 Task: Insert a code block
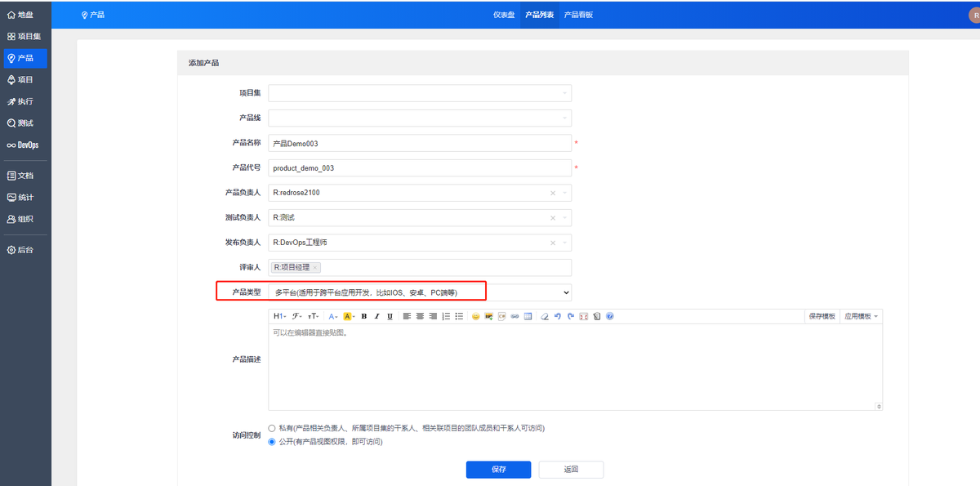(501, 316)
